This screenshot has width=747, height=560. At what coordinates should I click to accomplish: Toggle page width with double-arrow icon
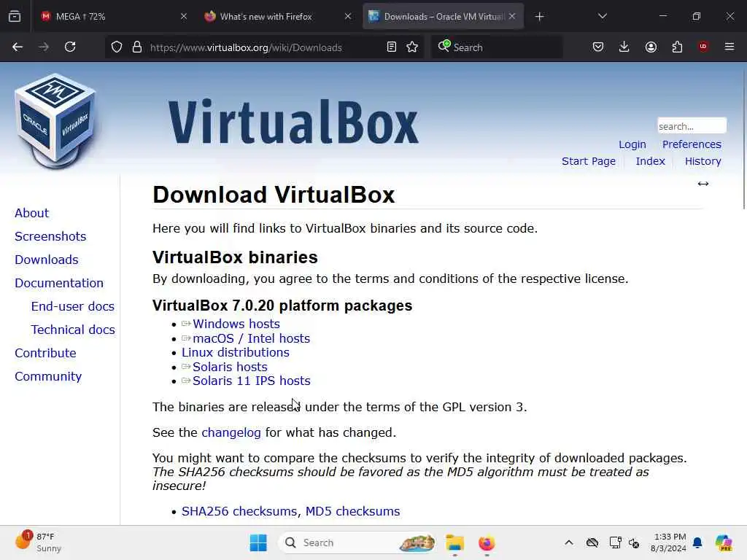[x=703, y=184]
